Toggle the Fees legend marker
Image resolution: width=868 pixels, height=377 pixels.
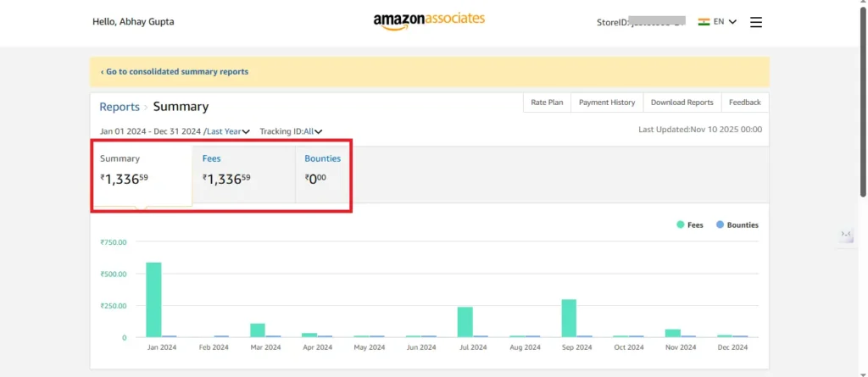(681, 225)
